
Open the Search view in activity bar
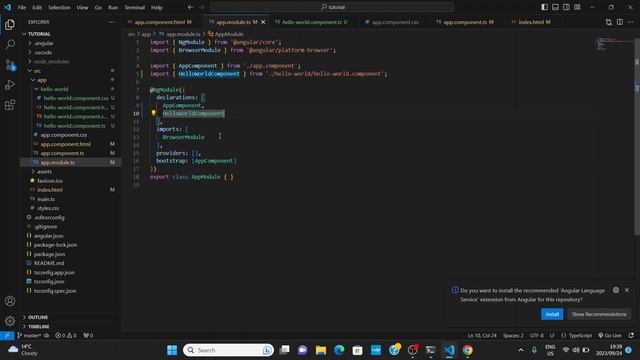point(10,44)
